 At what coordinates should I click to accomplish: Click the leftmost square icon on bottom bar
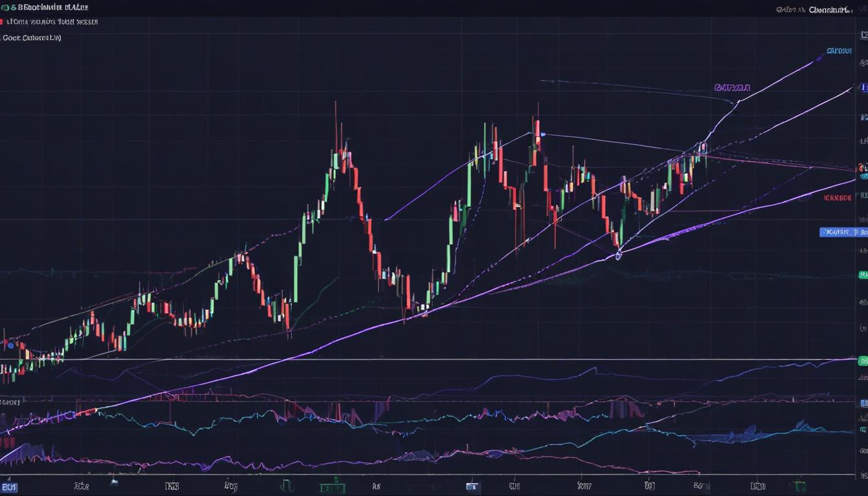pos(8,488)
